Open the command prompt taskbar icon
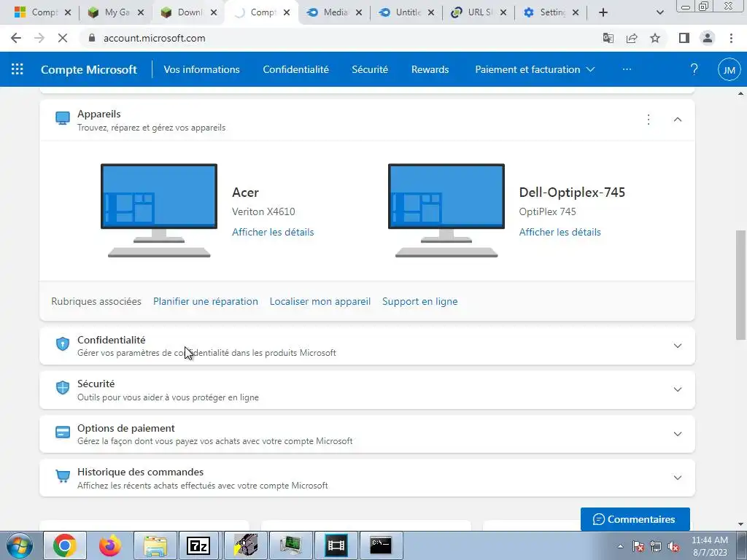 [381, 545]
